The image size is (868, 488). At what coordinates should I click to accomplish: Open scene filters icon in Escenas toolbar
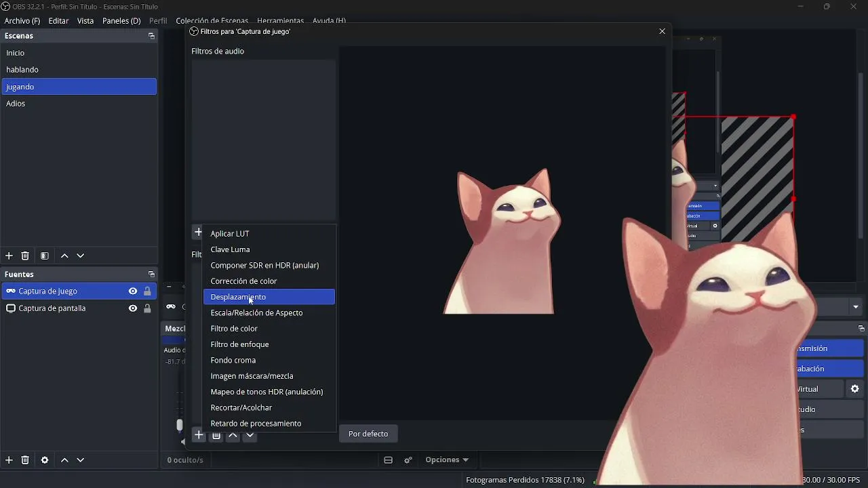[45, 256]
